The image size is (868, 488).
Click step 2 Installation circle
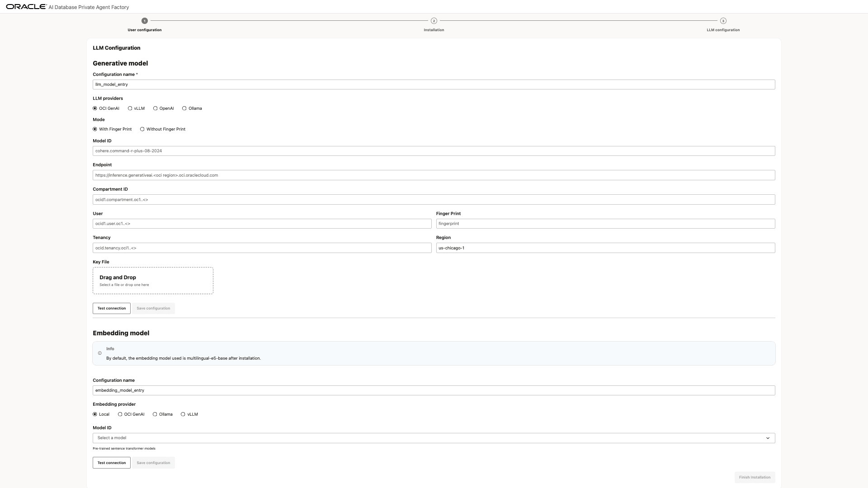click(434, 21)
